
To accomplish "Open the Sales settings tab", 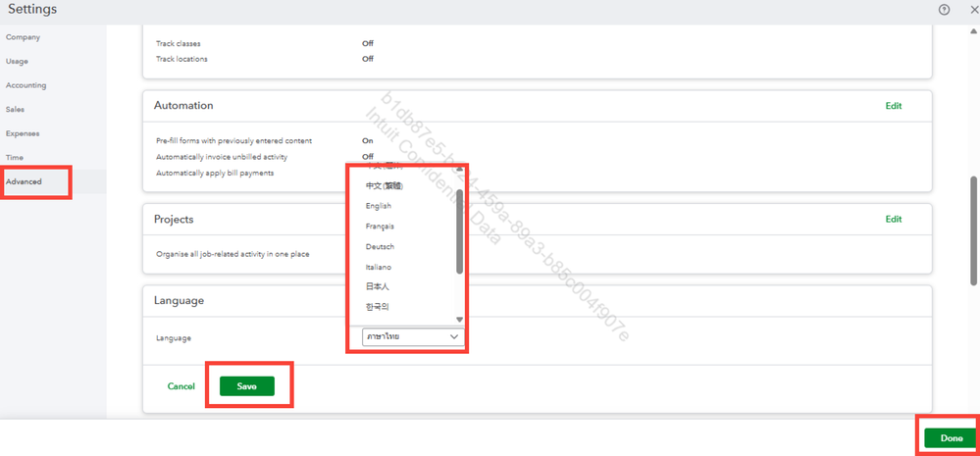I will (x=15, y=109).
